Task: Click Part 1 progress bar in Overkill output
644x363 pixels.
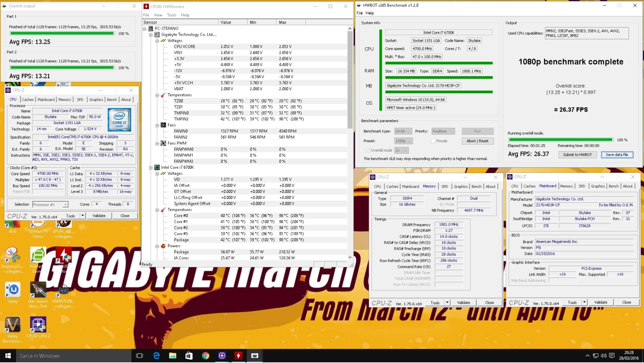Action: (62, 34)
